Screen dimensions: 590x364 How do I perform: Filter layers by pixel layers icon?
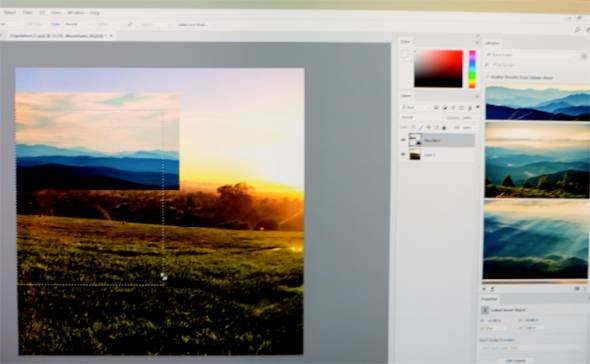(x=436, y=108)
